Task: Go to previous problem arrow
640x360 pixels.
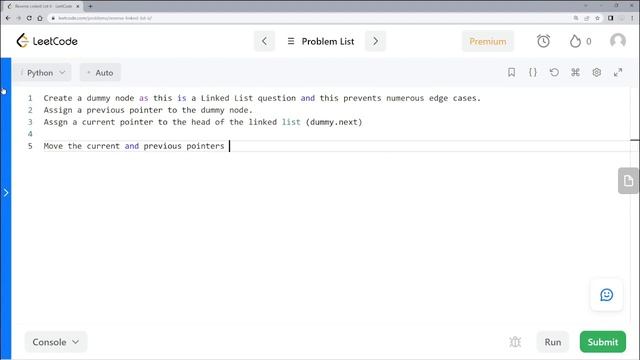Action: 264,41
